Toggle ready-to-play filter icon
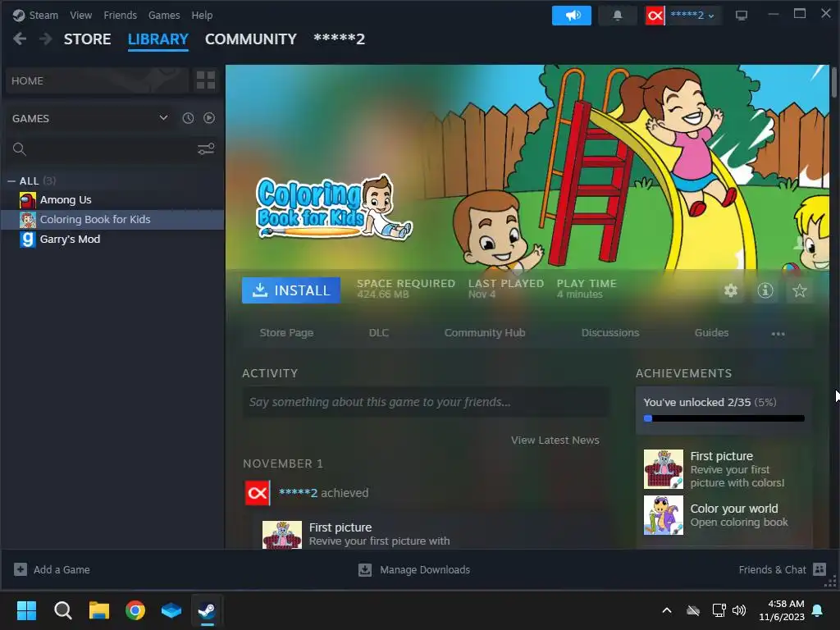This screenshot has width=840, height=630. point(209,118)
